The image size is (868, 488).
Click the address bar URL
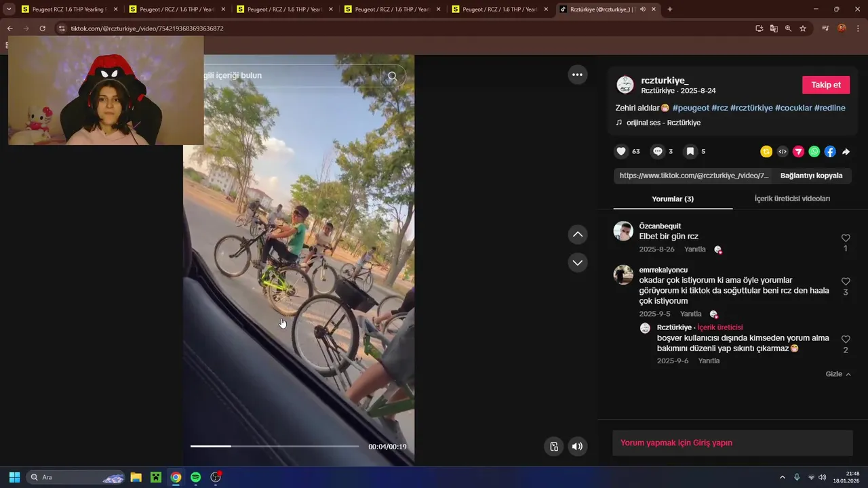[x=147, y=28]
